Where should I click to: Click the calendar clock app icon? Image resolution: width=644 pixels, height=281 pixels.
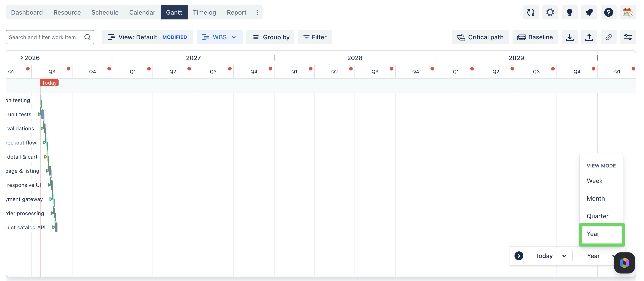pos(628,12)
